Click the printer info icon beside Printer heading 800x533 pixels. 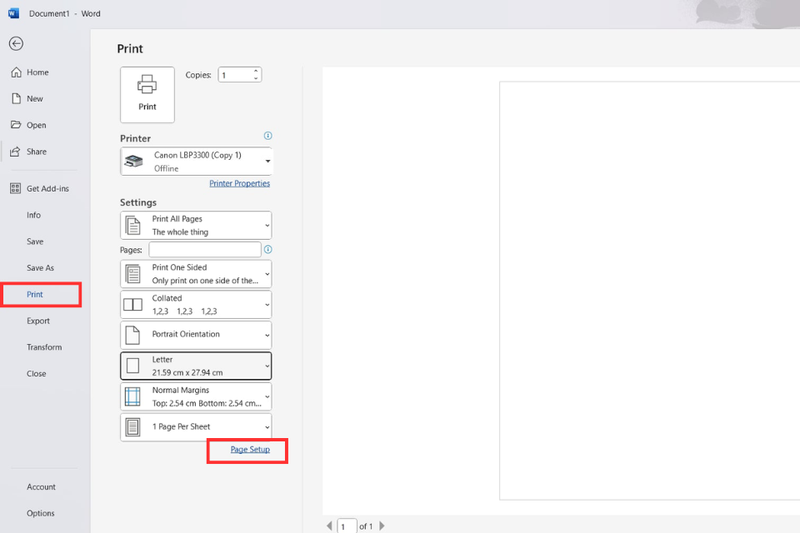(x=268, y=136)
